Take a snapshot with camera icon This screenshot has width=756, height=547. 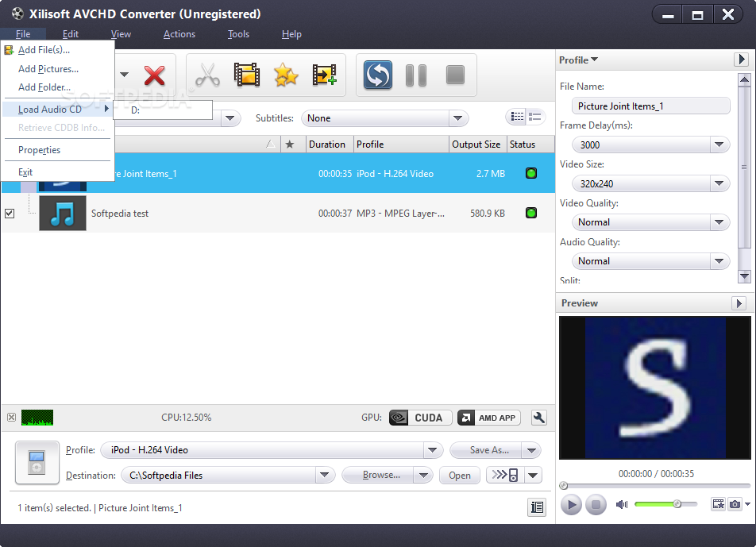coord(735,504)
